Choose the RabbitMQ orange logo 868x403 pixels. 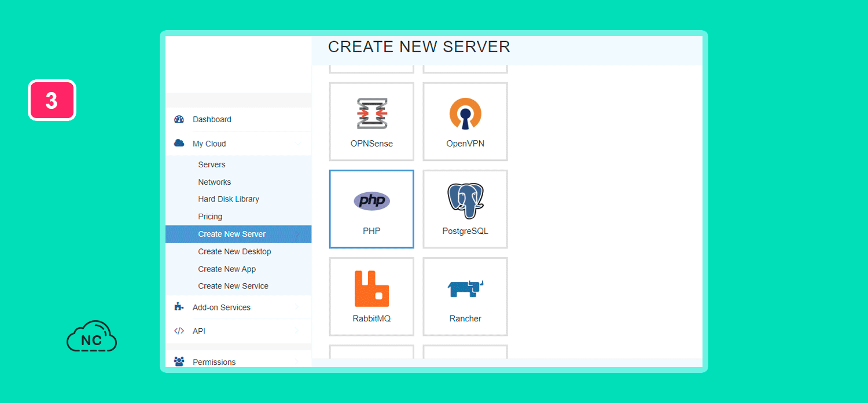pos(372,288)
